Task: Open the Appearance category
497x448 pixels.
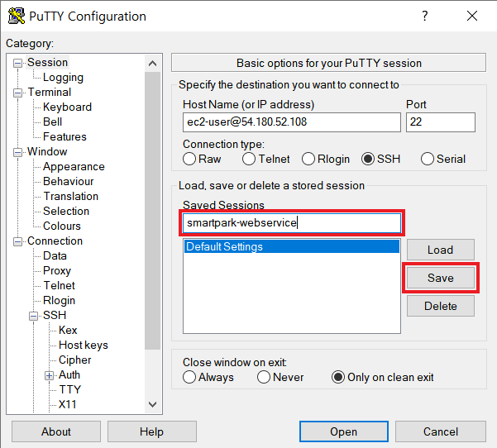Action: click(74, 167)
